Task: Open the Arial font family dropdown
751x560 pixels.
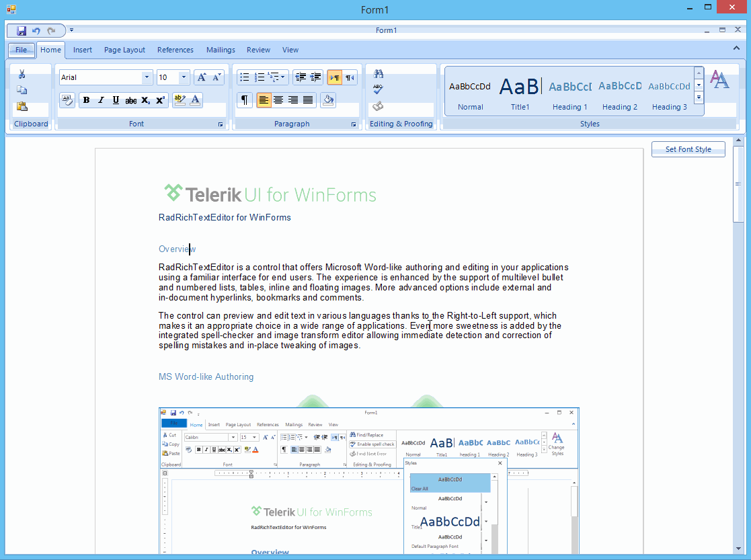Action: click(x=147, y=77)
